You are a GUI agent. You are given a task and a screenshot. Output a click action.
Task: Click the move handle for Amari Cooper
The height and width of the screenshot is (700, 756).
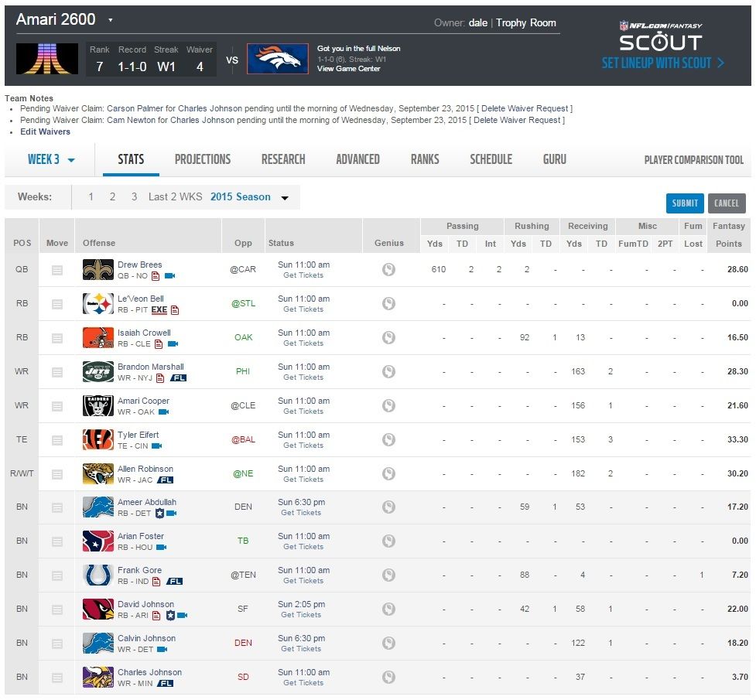click(57, 406)
